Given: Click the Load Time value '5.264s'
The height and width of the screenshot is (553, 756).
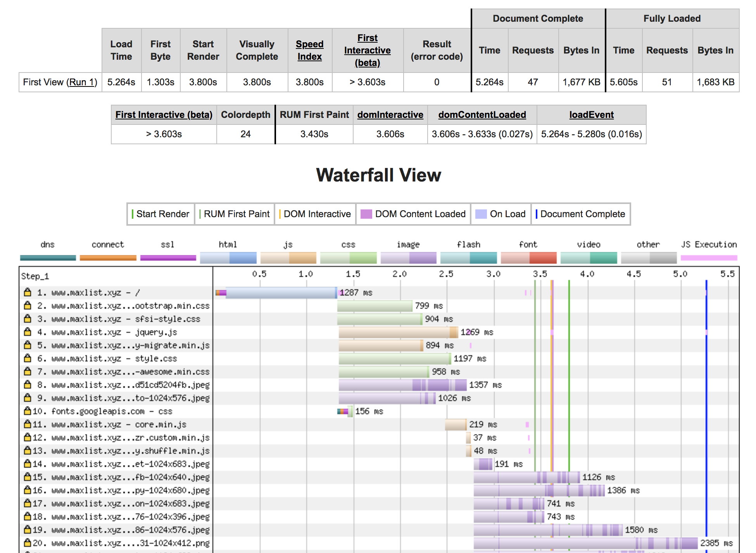Looking at the screenshot, I should [x=121, y=82].
